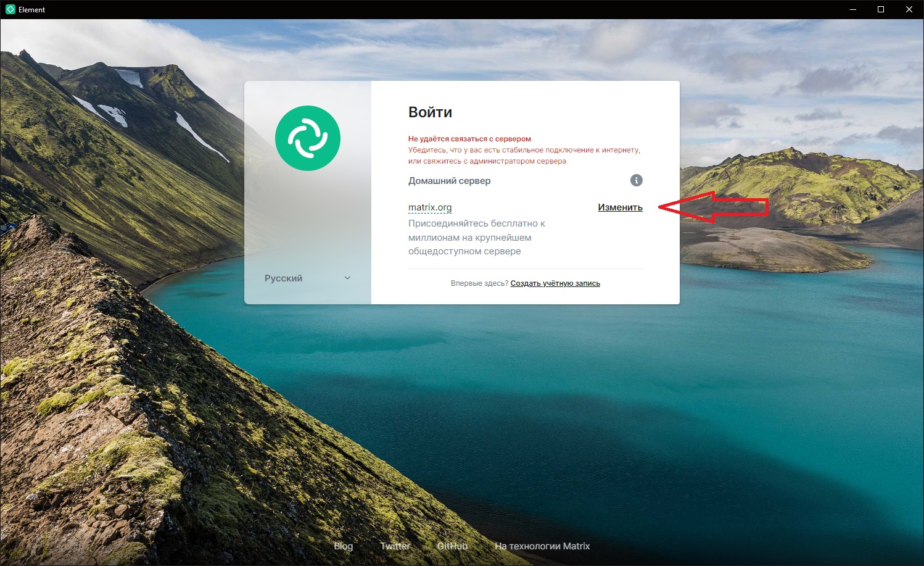Open the Twitter footer link
Screen dimensions: 924x566
[395, 546]
